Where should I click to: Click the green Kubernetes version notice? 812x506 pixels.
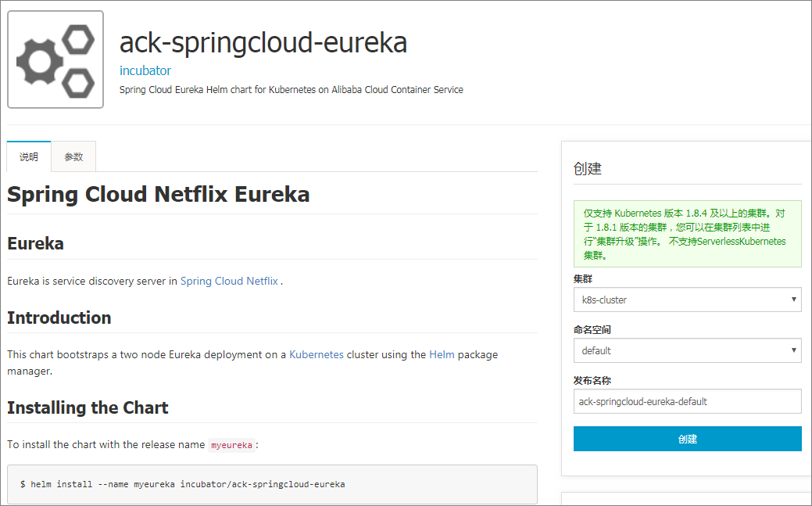(x=687, y=234)
